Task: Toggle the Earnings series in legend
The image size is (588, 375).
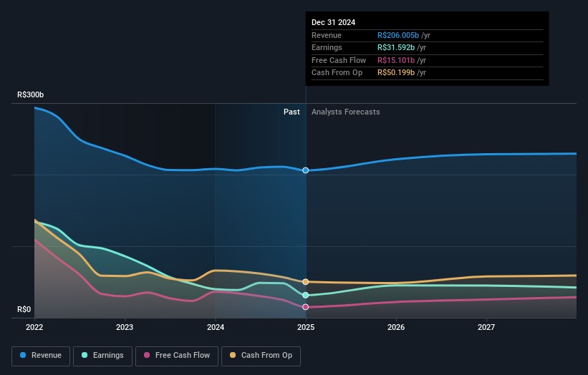Action: point(102,356)
